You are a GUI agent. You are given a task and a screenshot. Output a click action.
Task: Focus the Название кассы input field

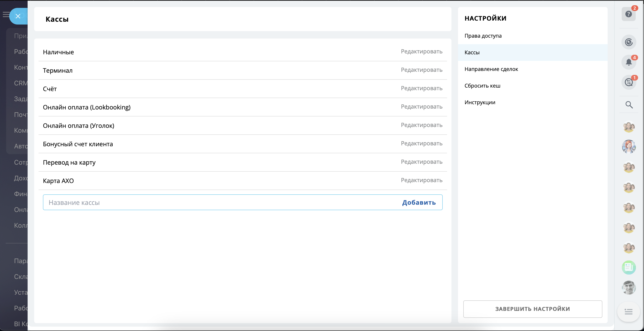click(220, 202)
